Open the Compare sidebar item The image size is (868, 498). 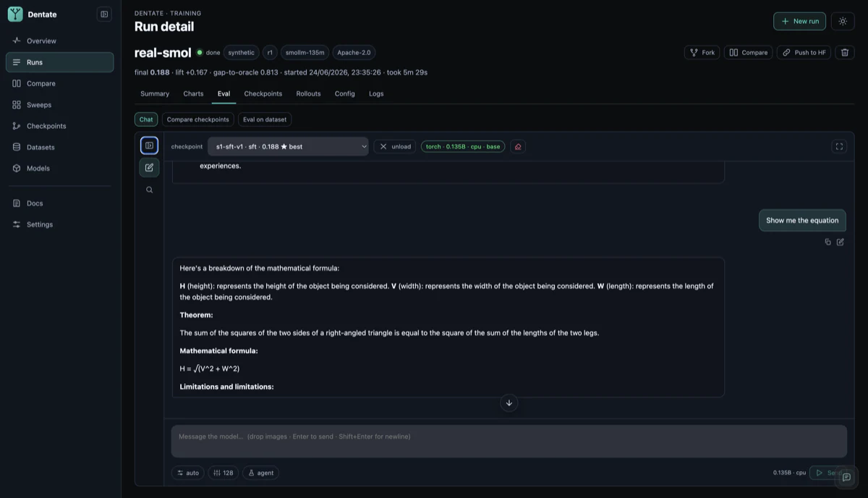(60, 83)
